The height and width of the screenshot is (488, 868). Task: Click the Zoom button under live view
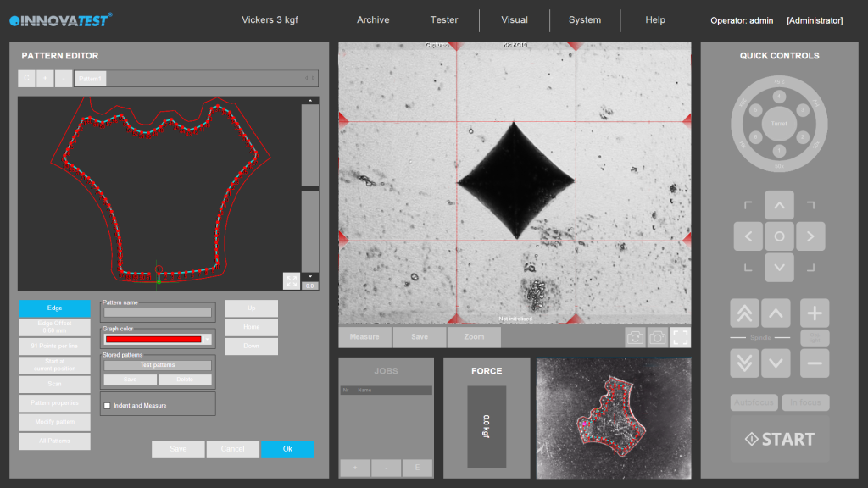tap(474, 337)
